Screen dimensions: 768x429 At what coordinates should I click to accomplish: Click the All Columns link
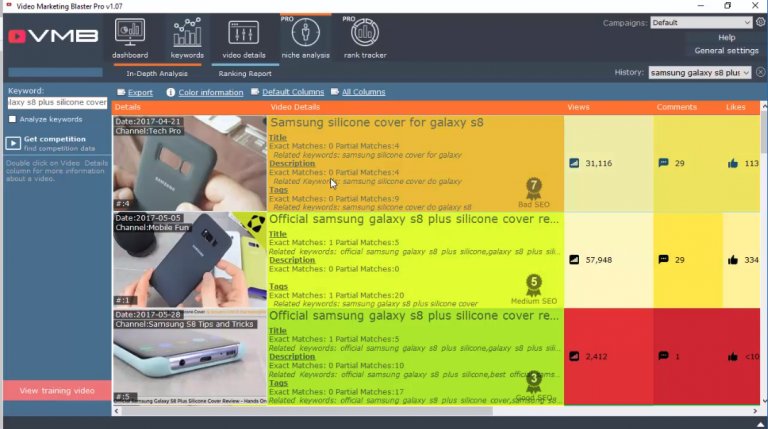pyautogui.click(x=363, y=92)
